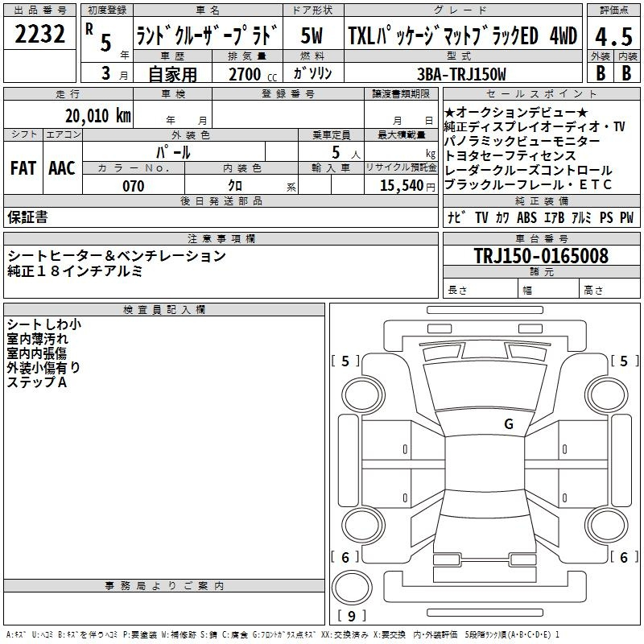Click the front-left wheel circle in the diagram
Image resolution: width=644 pixels, height=644 pixels.
coord(363,395)
